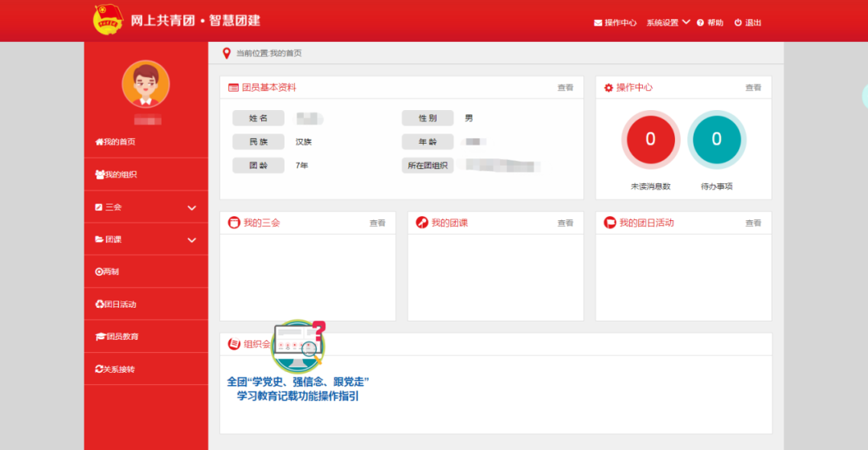The image size is (868, 450).
Task: Click the user avatar profile picture
Action: [145, 84]
